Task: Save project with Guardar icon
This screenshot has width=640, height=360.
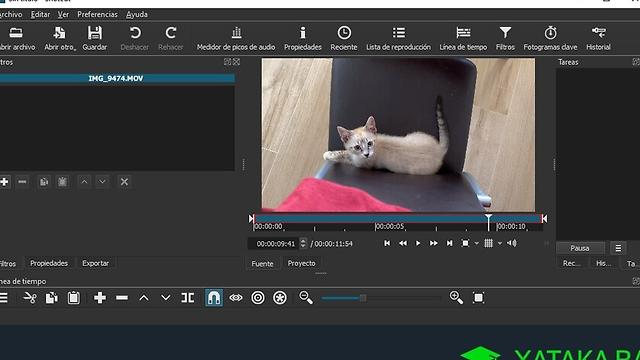Action: coord(95,38)
